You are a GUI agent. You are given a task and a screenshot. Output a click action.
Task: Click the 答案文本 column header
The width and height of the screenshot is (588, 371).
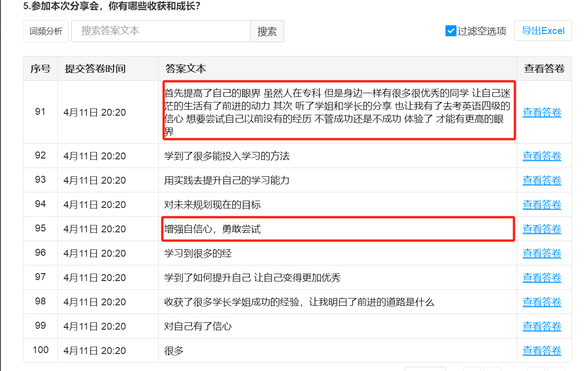point(186,69)
